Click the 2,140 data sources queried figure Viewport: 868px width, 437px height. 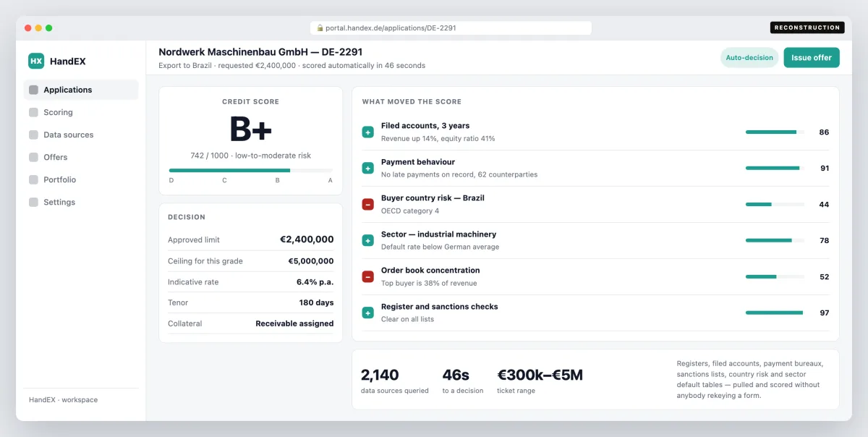[380, 376]
